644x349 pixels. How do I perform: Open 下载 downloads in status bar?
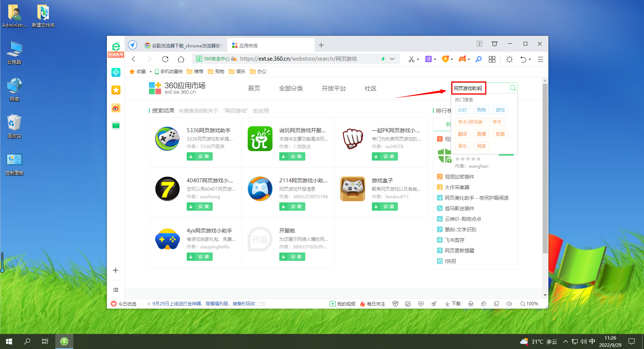pos(453,304)
